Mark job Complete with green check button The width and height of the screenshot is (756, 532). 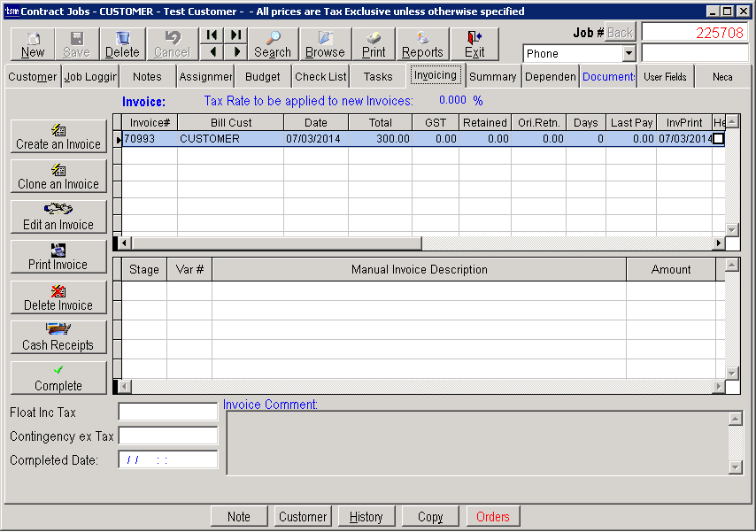point(58,378)
